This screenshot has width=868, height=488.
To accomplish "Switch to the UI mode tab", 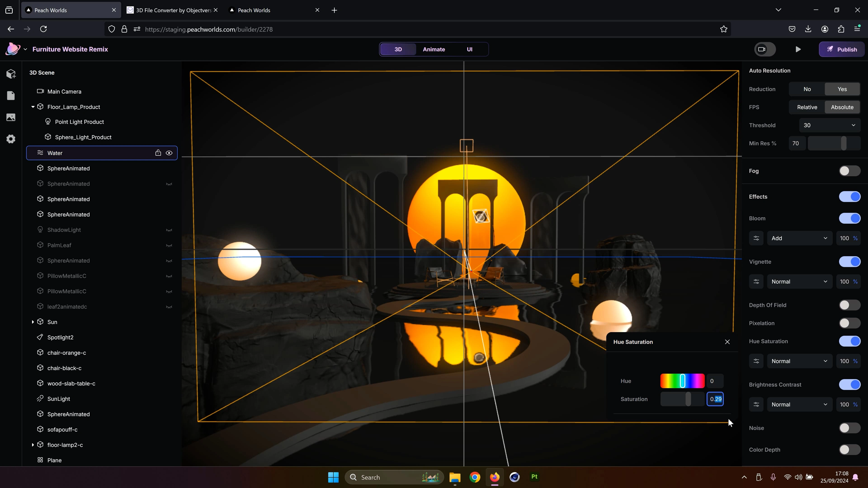I will pyautogui.click(x=469, y=49).
